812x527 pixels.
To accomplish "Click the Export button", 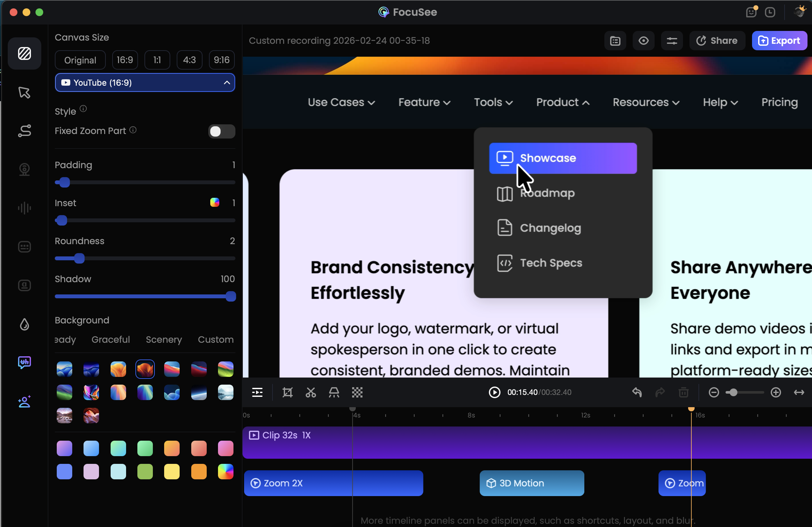I will pyautogui.click(x=779, y=41).
